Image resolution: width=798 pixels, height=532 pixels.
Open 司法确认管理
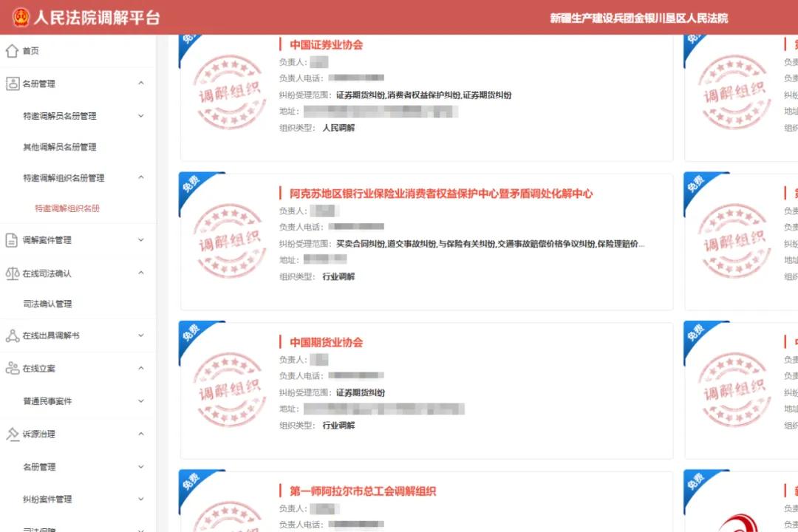coord(47,304)
